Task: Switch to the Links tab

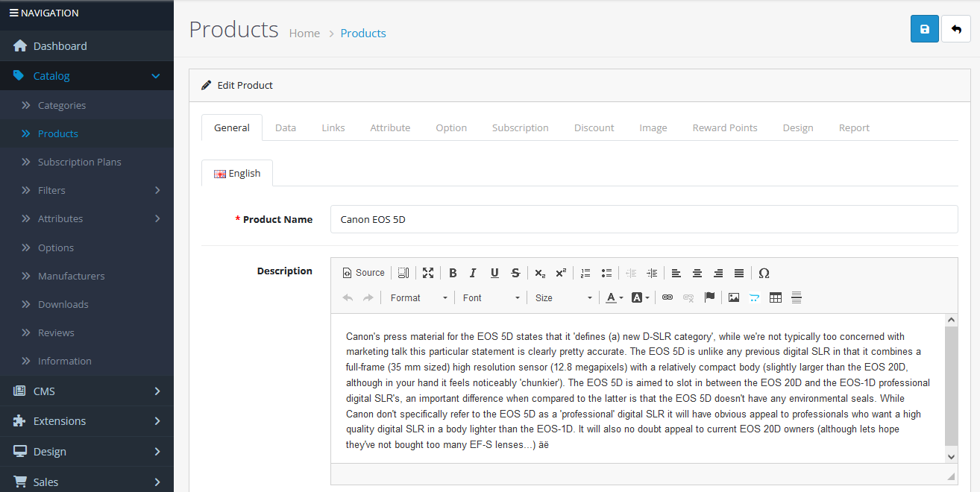Action: click(333, 127)
